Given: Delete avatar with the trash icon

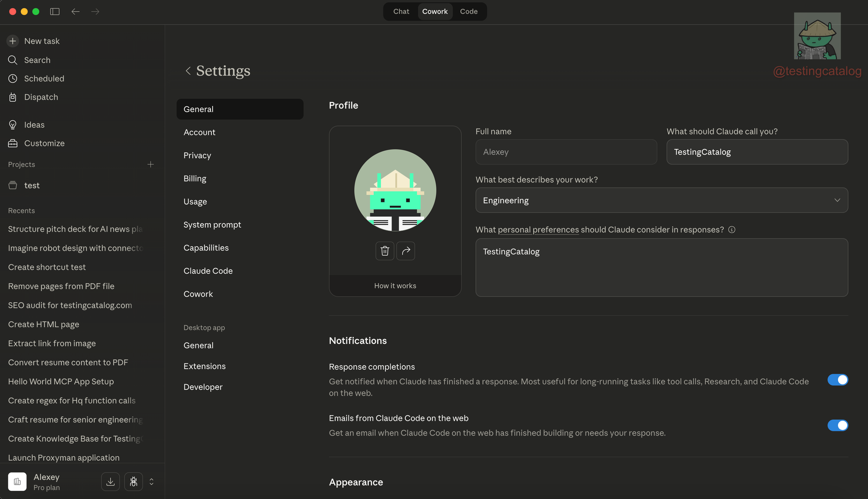Looking at the screenshot, I should [385, 251].
